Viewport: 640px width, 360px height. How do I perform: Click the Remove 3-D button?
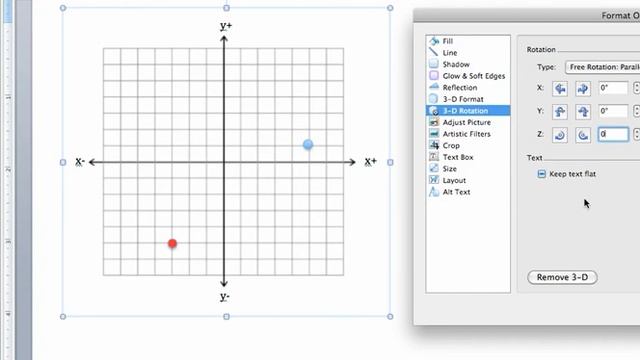(562, 277)
